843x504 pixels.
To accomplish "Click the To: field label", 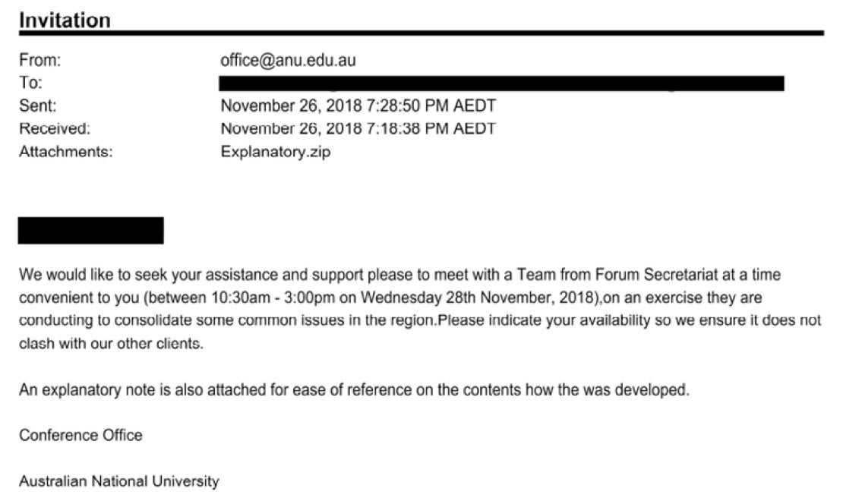I will click(x=30, y=83).
